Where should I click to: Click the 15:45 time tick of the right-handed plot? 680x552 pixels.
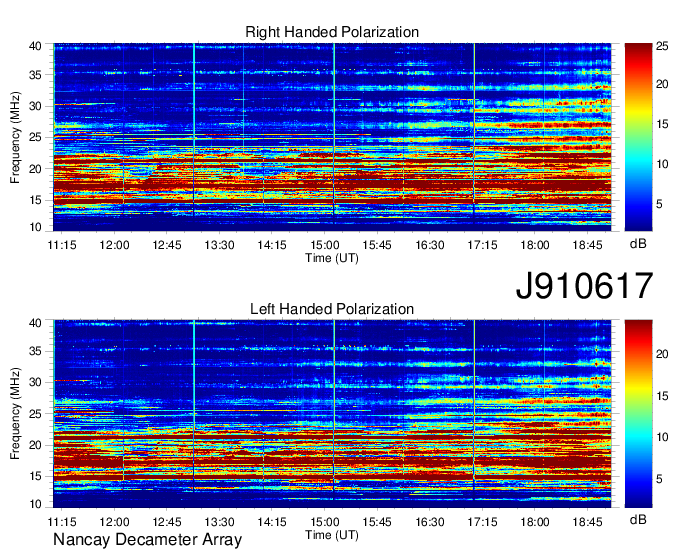pyautogui.click(x=377, y=245)
